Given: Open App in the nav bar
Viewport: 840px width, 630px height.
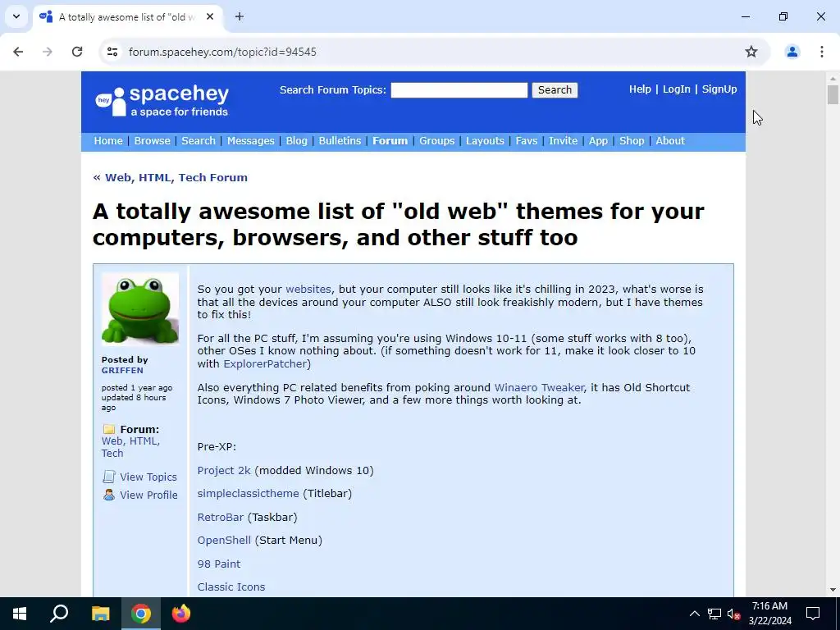Looking at the screenshot, I should (598, 141).
